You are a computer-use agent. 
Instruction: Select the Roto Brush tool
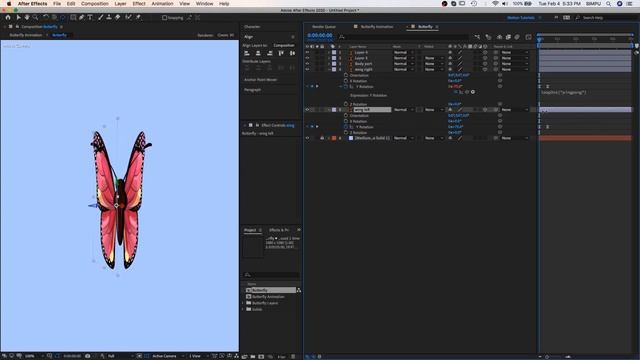coord(129,18)
